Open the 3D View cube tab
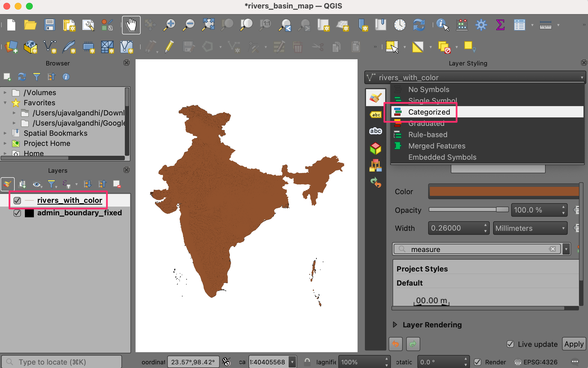The height and width of the screenshot is (368, 588). click(x=375, y=148)
